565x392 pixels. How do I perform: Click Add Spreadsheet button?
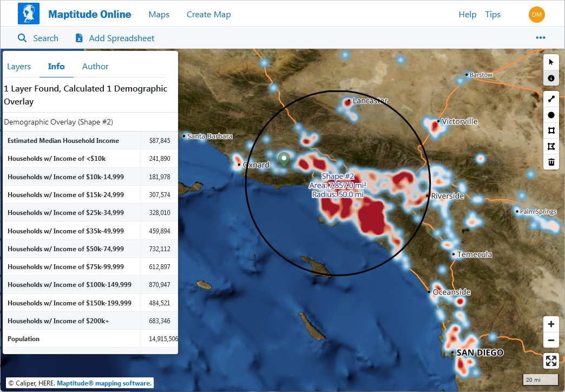(115, 38)
